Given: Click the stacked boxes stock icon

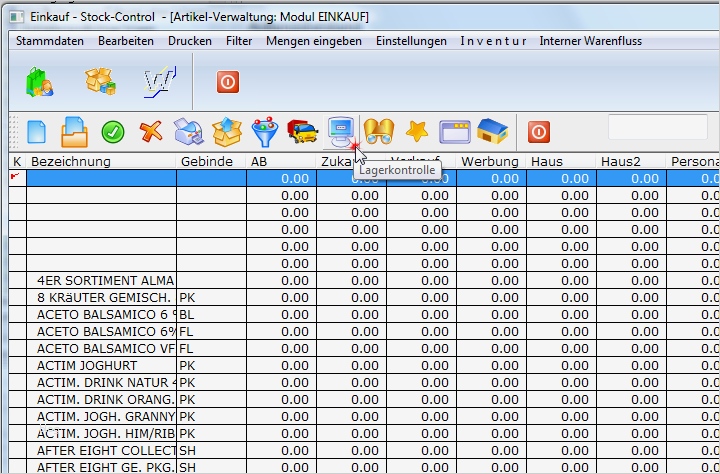Looking at the screenshot, I should pos(100,82).
